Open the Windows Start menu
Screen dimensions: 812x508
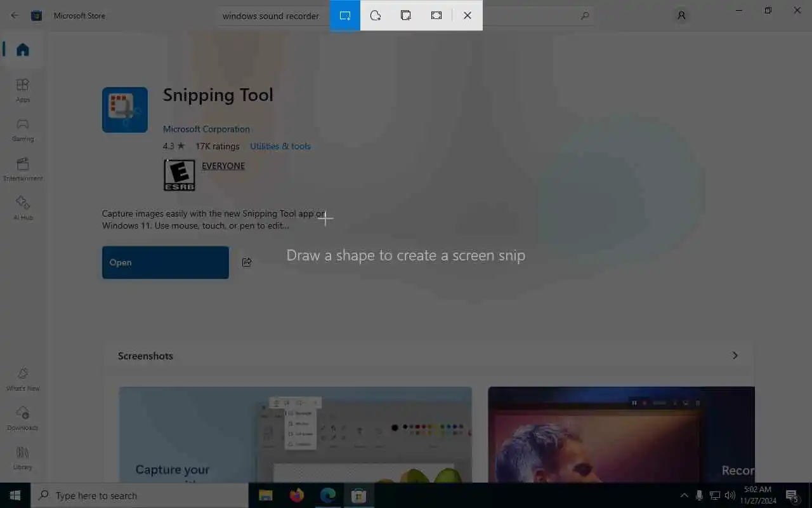pyautogui.click(x=15, y=495)
